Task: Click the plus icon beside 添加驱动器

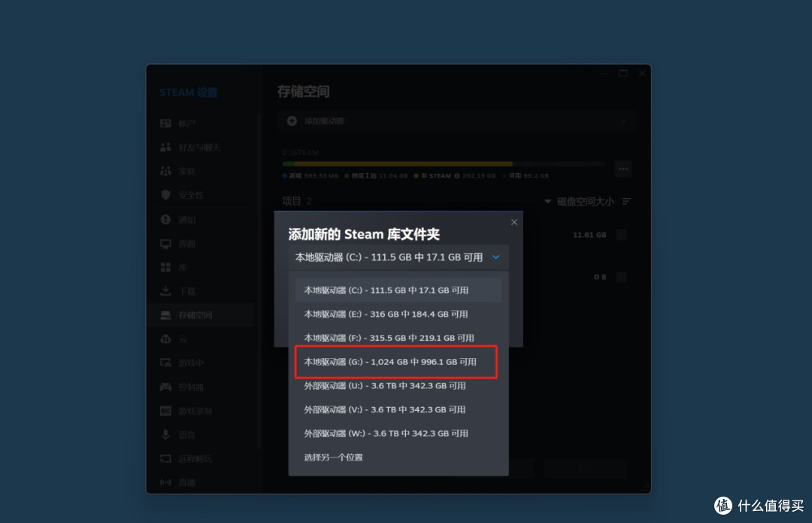Action: pyautogui.click(x=292, y=120)
